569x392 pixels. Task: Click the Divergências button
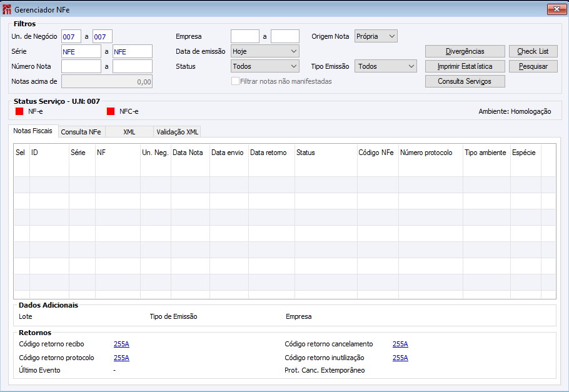pyautogui.click(x=465, y=51)
